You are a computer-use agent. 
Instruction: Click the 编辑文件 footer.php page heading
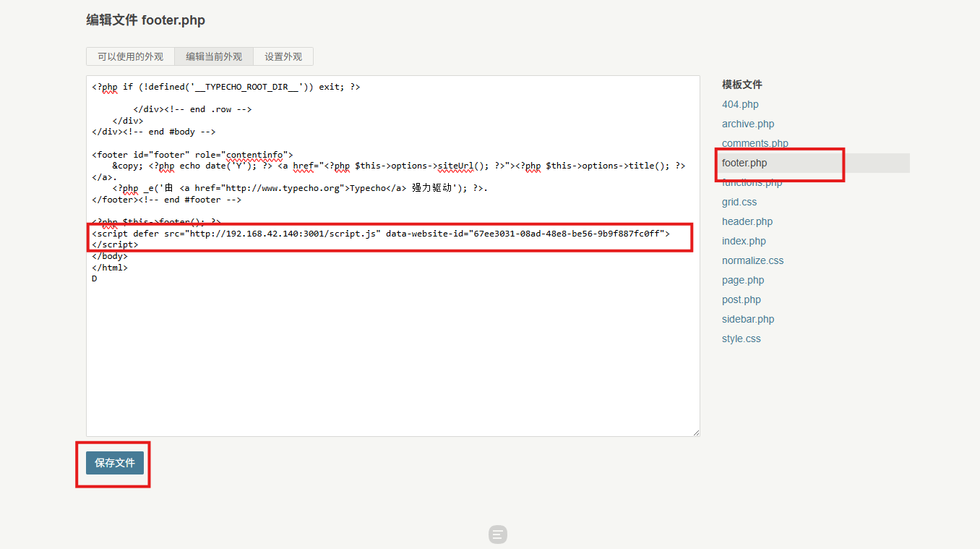click(x=146, y=20)
